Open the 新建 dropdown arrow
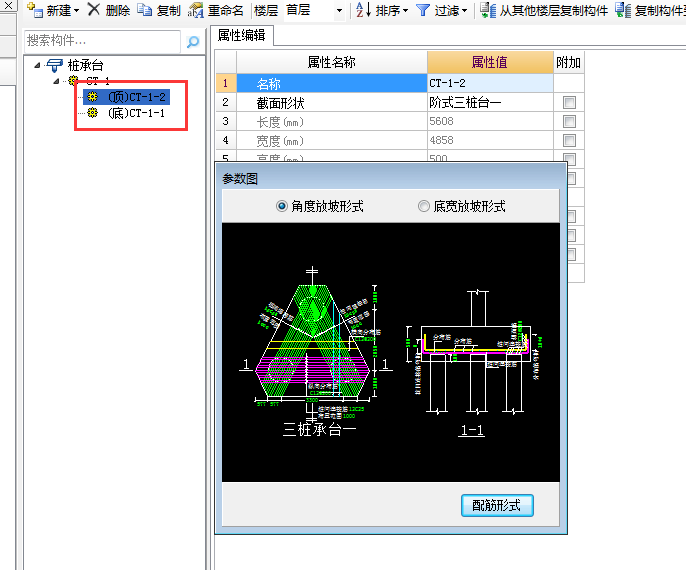The width and height of the screenshot is (686, 570). [77, 10]
